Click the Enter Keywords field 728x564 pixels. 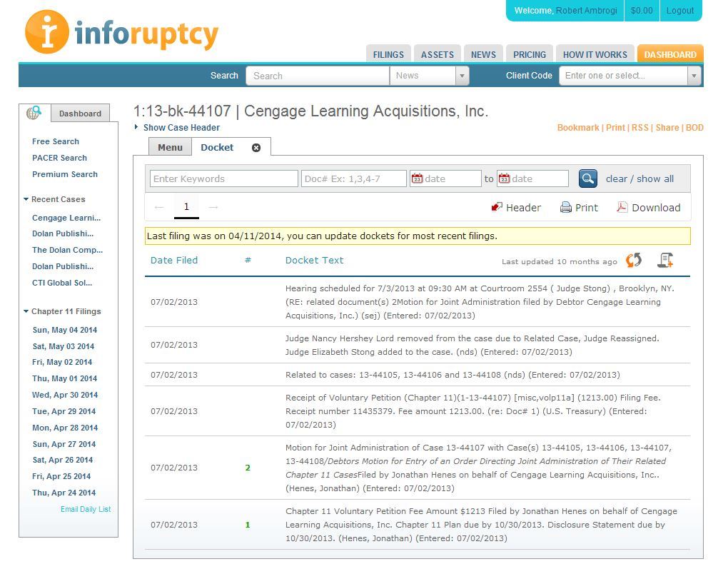pyautogui.click(x=224, y=179)
